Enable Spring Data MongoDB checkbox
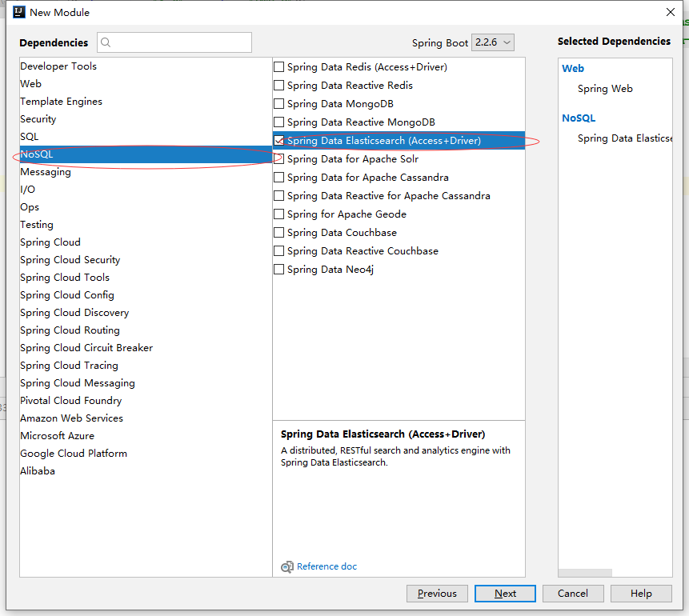The image size is (689, 616). click(x=279, y=104)
